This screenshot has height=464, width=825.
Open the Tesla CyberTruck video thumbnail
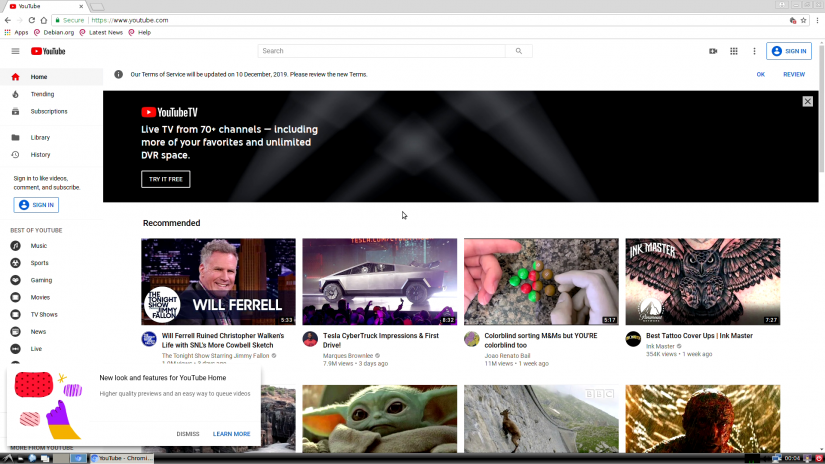click(x=379, y=281)
